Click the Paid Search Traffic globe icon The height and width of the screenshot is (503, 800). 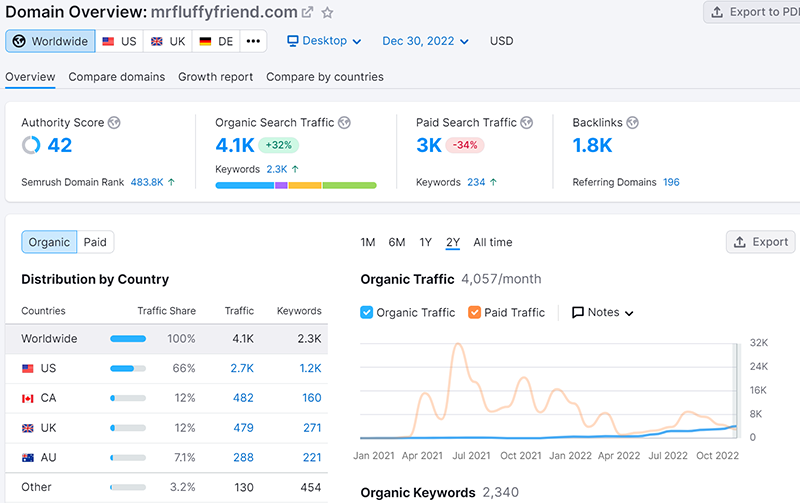[527, 122]
